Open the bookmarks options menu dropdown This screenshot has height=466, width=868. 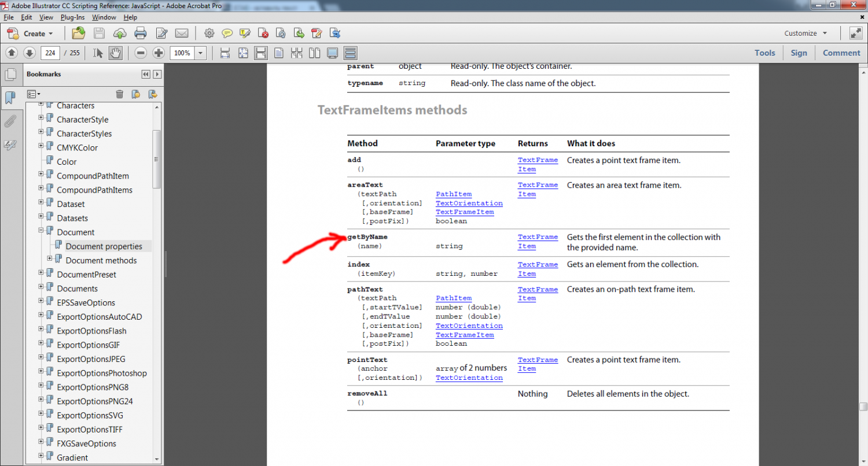click(34, 94)
